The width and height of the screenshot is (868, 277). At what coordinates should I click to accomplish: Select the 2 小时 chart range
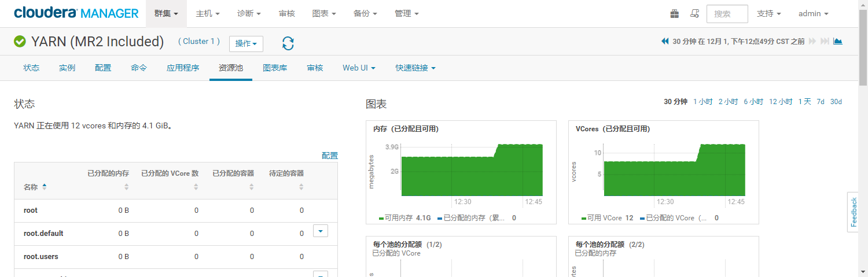(x=729, y=102)
